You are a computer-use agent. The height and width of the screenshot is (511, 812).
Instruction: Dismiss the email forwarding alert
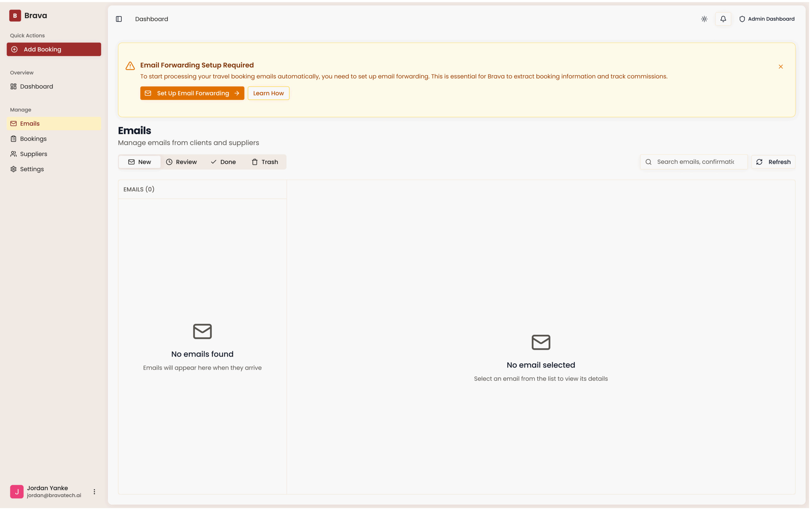click(x=780, y=66)
